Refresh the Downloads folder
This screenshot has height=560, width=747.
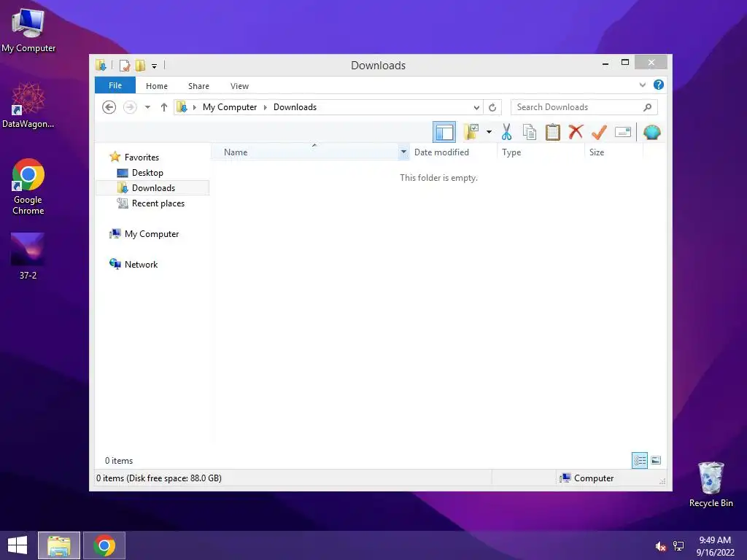tap(492, 107)
